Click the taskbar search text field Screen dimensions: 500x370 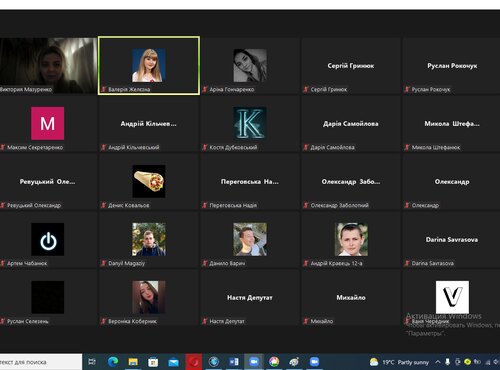coord(41,362)
